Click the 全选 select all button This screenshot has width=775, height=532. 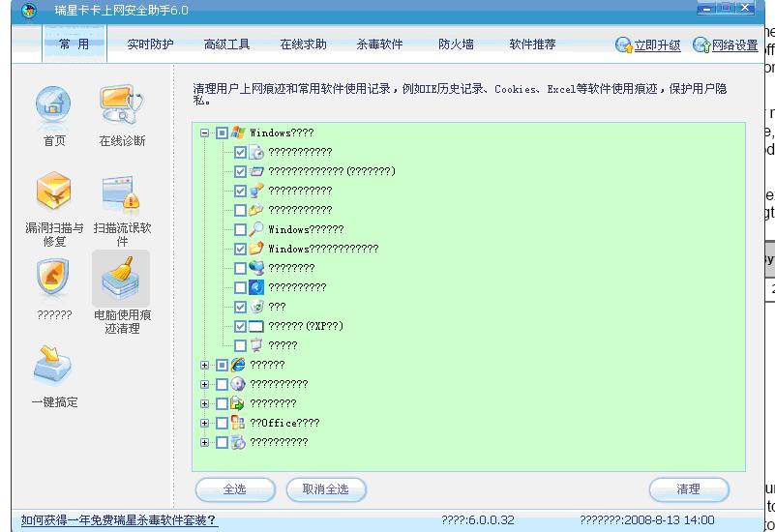(235, 489)
